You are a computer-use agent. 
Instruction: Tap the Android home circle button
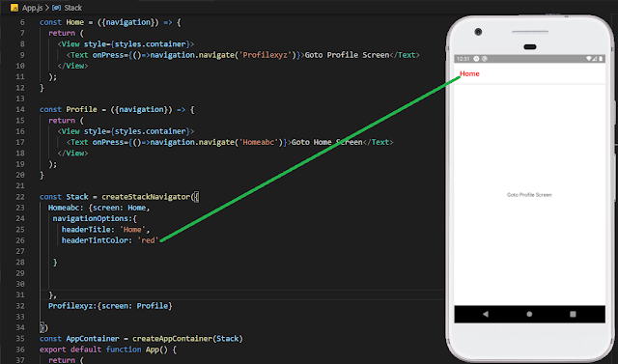click(529, 314)
